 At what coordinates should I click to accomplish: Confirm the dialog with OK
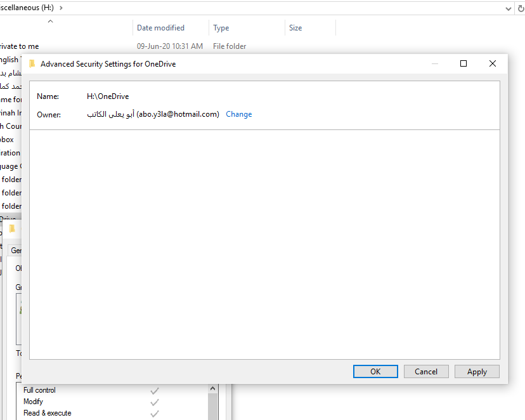pos(375,371)
